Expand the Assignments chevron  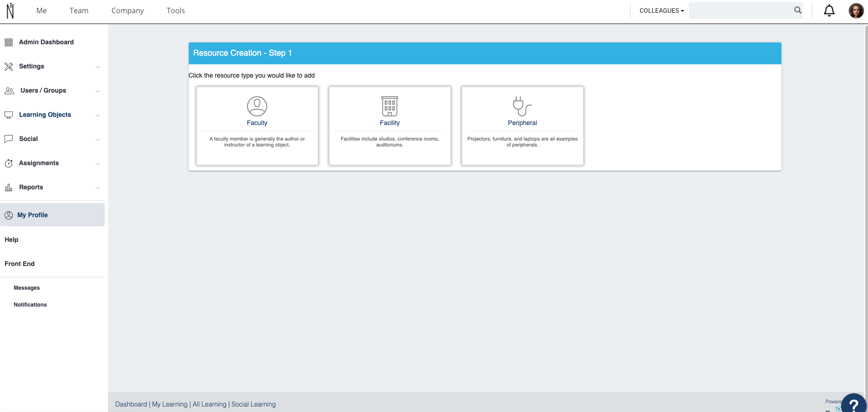point(98,164)
